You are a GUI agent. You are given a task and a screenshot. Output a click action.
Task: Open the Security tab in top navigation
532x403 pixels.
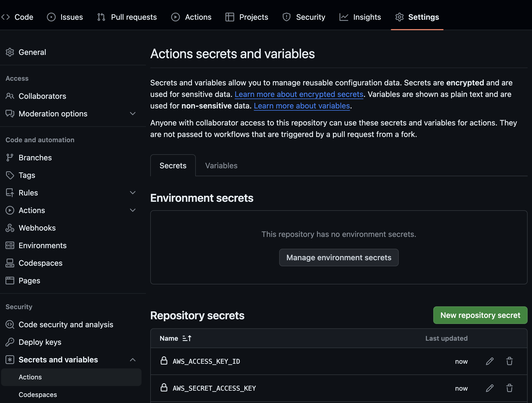tap(304, 17)
